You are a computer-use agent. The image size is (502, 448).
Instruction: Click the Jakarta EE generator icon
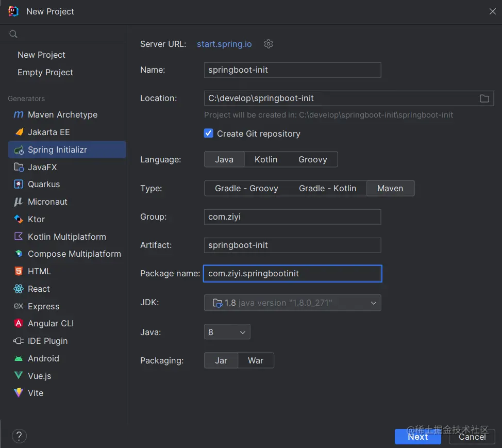[x=19, y=132]
